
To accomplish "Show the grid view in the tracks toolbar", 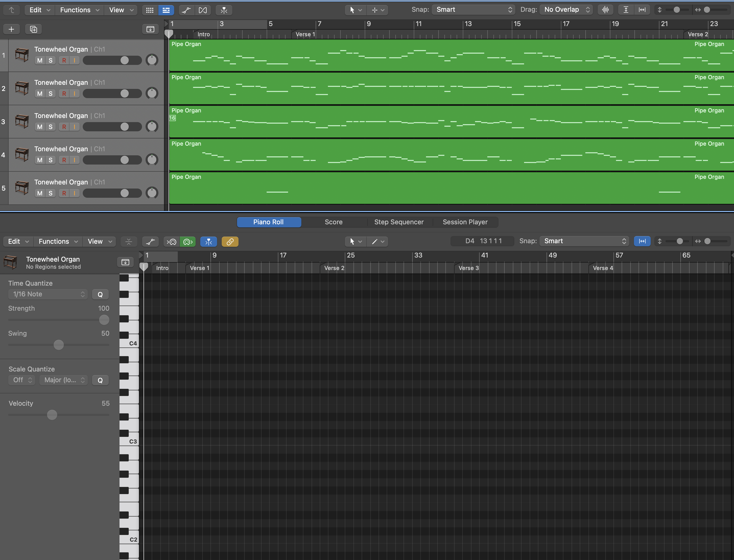I will 150,10.
